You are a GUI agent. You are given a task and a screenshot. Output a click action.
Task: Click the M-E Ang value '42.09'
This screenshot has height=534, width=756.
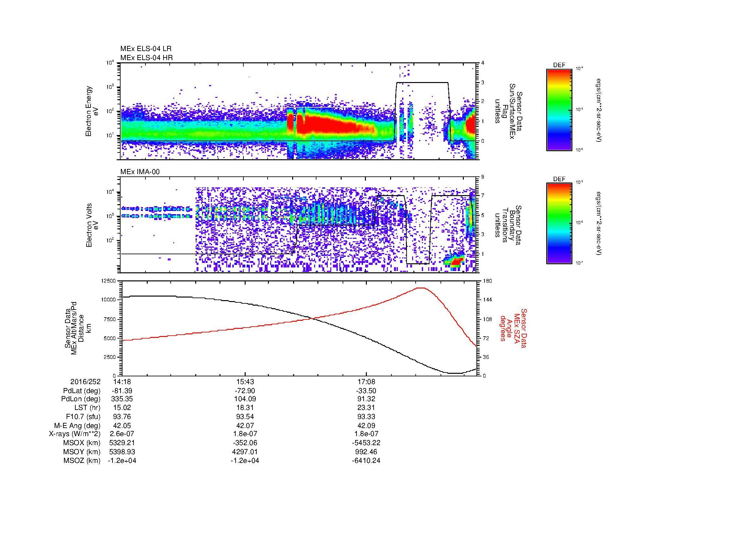[x=366, y=425]
